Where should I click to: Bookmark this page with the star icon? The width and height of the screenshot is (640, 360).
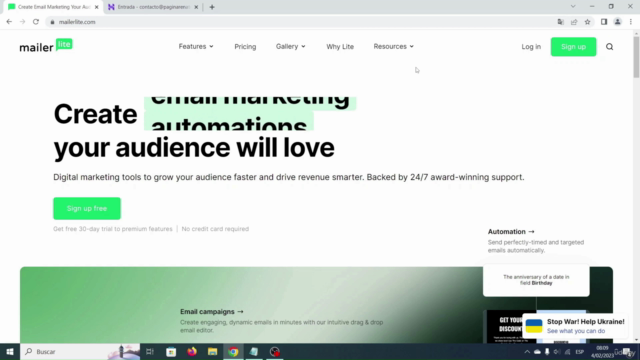(587, 22)
